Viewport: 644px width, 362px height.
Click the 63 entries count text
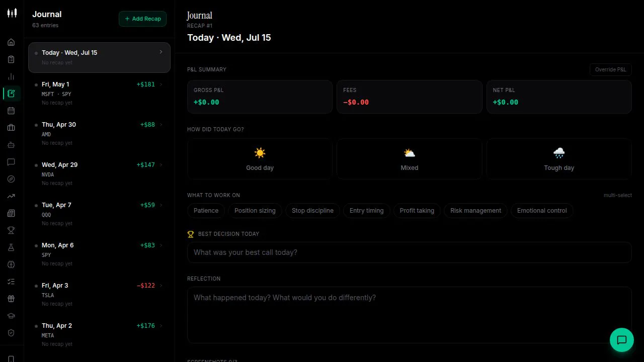tap(45, 25)
